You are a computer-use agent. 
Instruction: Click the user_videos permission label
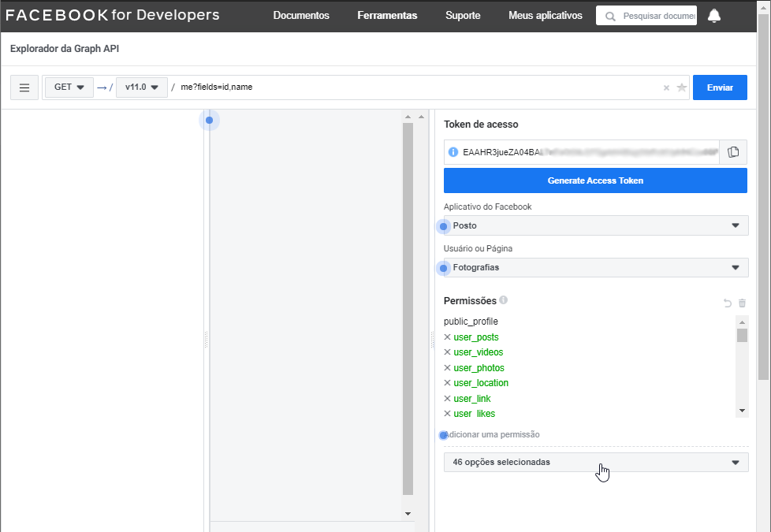[x=479, y=352]
